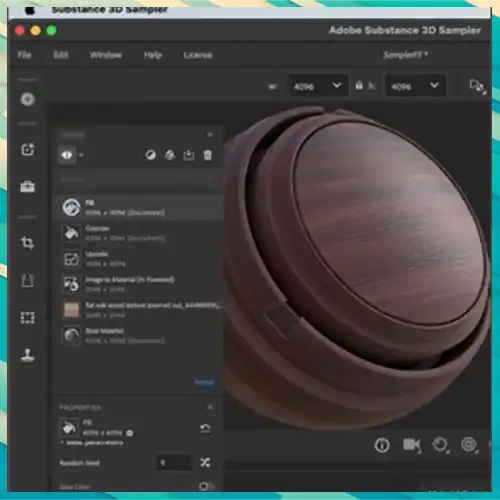500x500 pixels.
Task: Select the perspective transform tool in sidebar
Action: coord(28,281)
